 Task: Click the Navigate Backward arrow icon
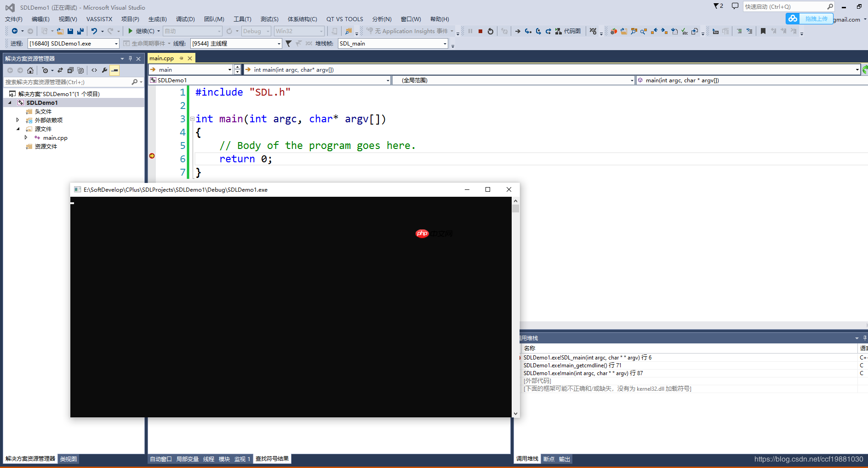tap(15, 31)
